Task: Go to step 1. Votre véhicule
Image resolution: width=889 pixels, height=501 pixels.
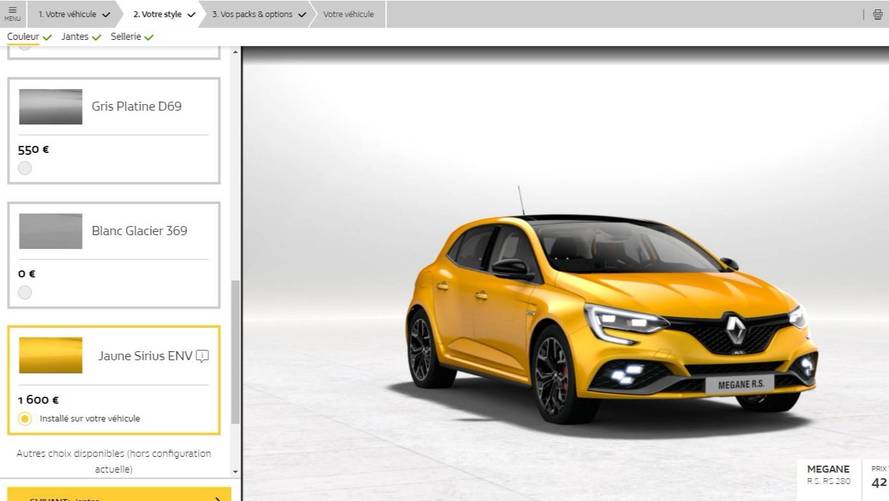Action: click(x=74, y=14)
